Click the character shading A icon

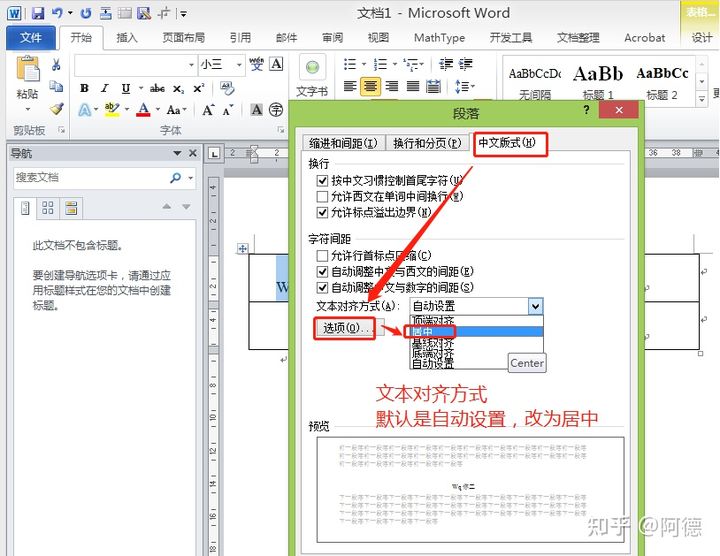(256, 110)
